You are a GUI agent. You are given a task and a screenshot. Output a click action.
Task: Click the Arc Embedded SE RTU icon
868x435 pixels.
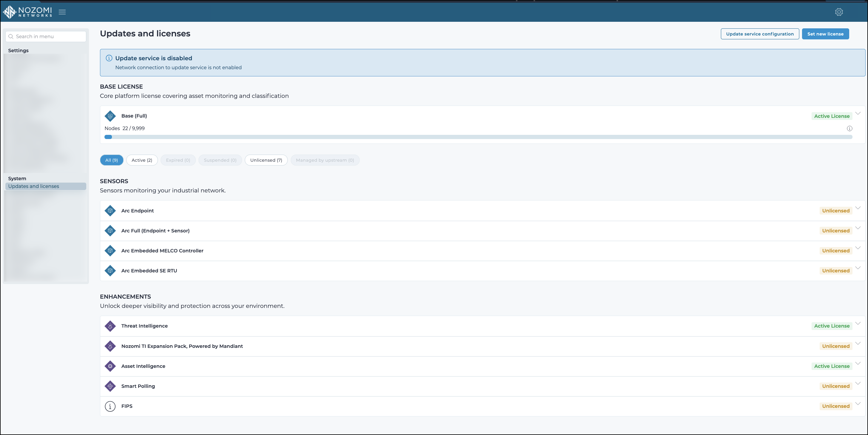110,271
